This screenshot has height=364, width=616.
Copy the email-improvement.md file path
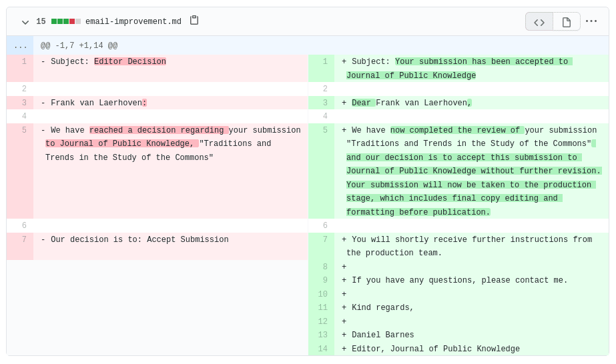194,21
